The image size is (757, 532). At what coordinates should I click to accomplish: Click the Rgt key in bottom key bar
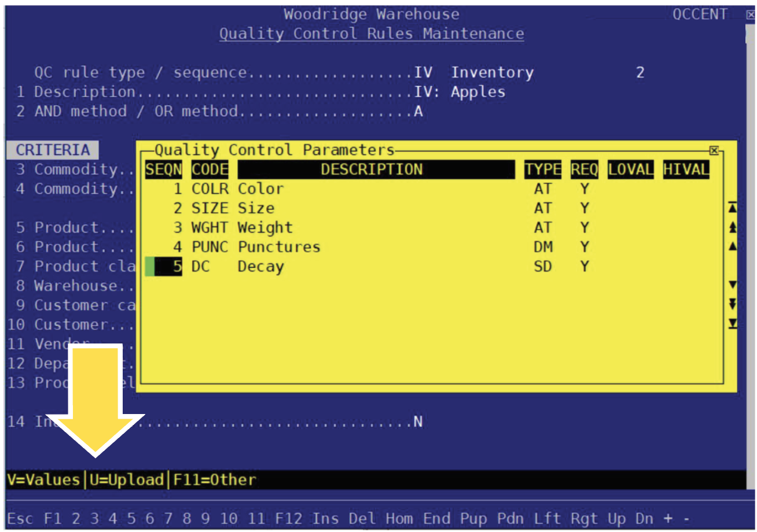(x=585, y=519)
